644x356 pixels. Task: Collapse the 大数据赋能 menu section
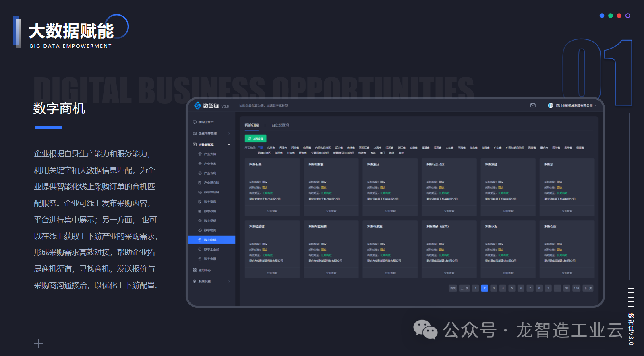pos(229,144)
